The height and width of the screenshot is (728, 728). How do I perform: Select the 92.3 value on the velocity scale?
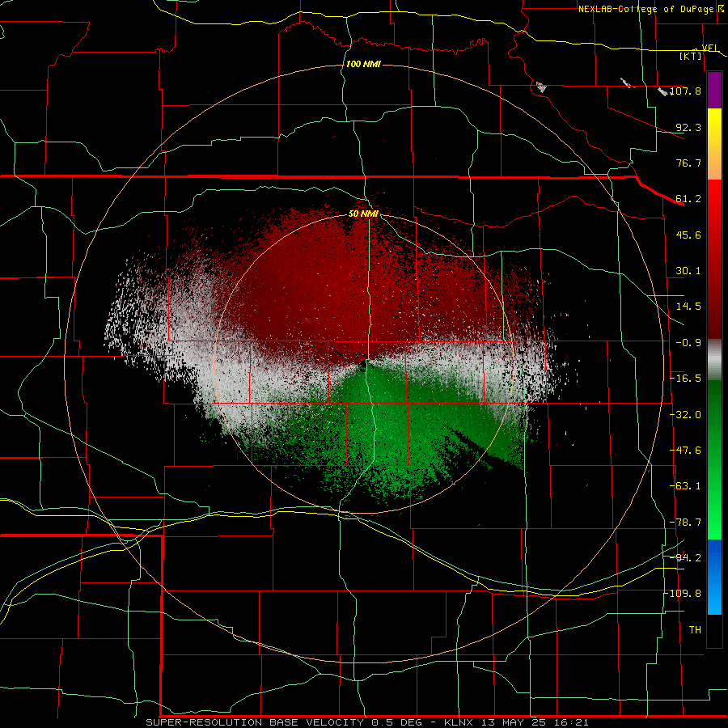click(688, 127)
